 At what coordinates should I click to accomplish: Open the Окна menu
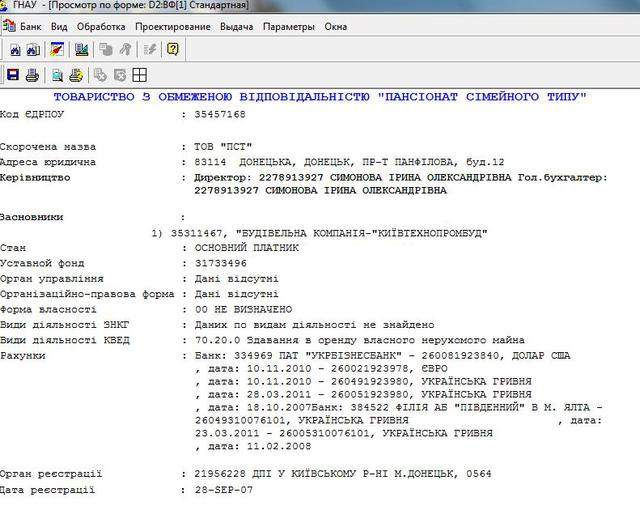click(336, 26)
